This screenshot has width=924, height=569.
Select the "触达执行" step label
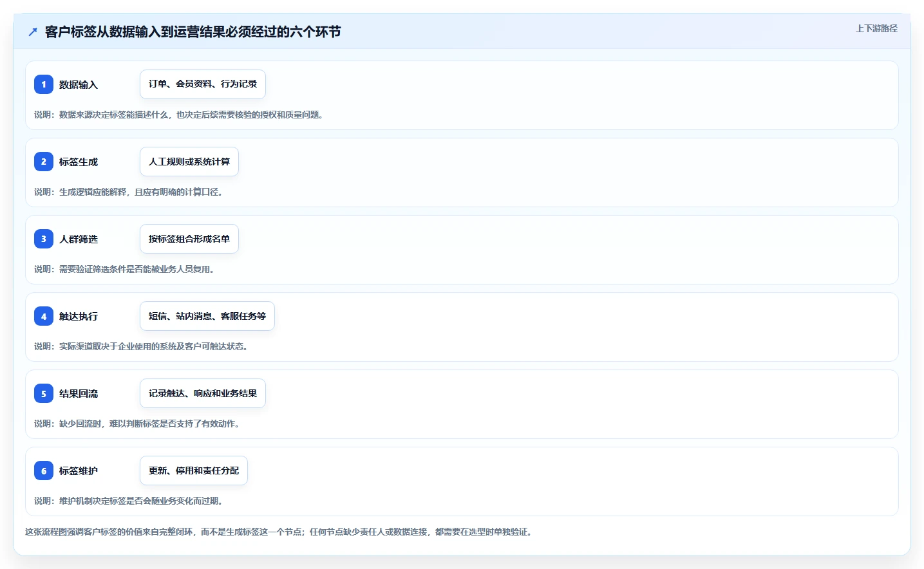pos(79,316)
